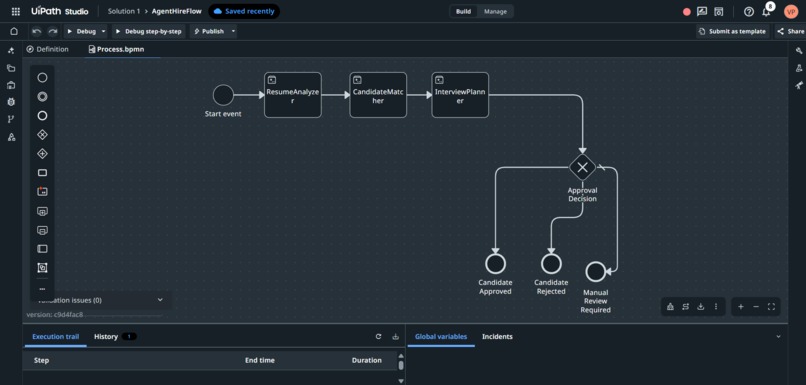
Task: Select the InterviewPlanner task node
Action: [x=460, y=95]
